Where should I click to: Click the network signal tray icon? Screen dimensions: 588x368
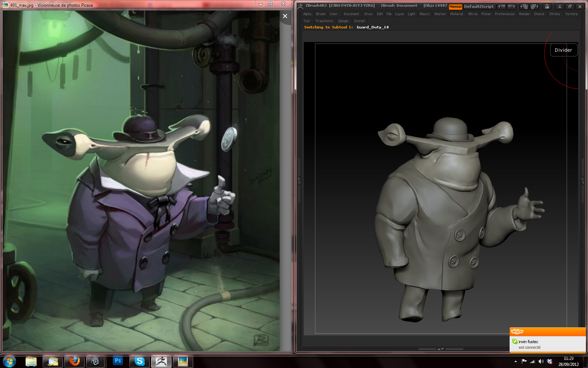tap(532, 361)
